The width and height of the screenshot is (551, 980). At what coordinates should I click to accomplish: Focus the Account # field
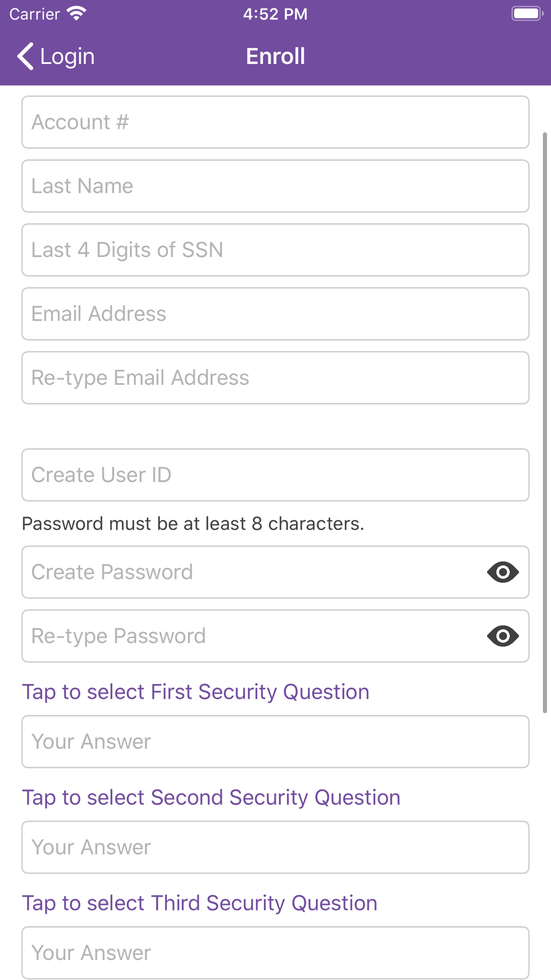[x=275, y=122]
